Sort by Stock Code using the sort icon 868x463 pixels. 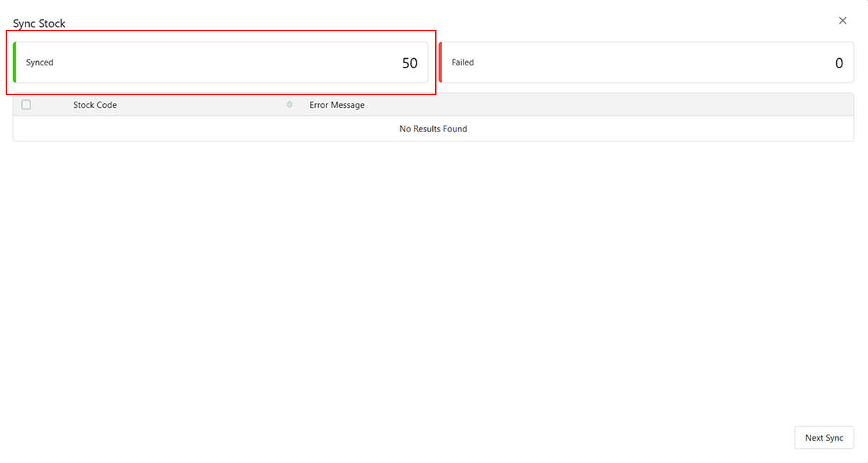click(290, 104)
